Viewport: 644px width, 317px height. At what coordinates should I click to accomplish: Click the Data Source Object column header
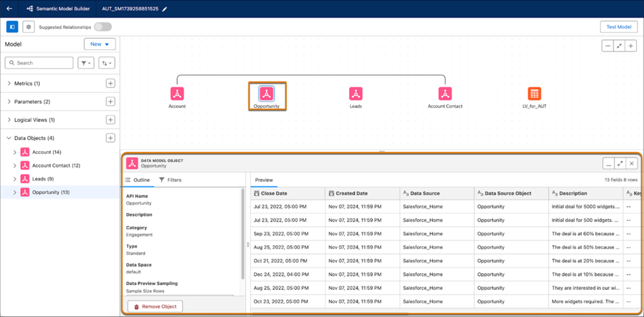coord(511,193)
